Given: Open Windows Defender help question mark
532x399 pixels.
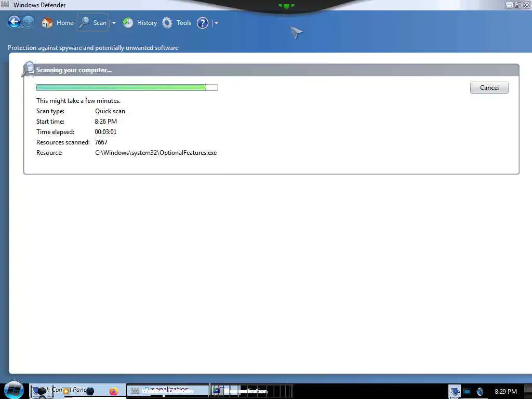Looking at the screenshot, I should [203, 23].
